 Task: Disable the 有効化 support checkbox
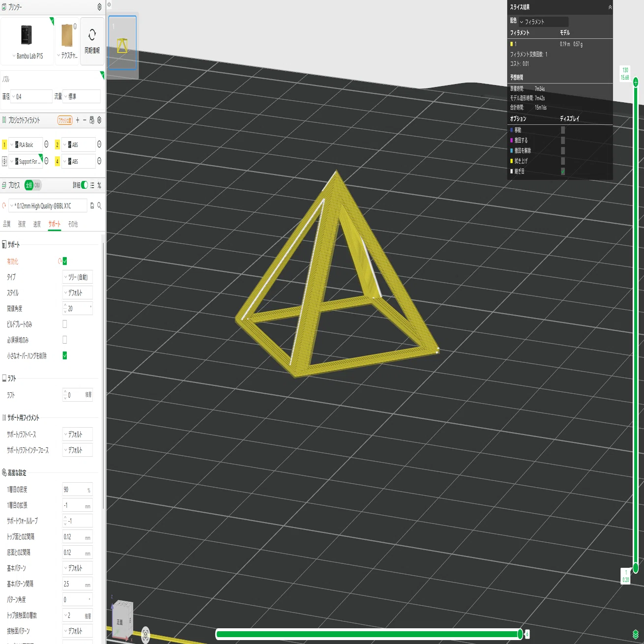pyautogui.click(x=65, y=261)
